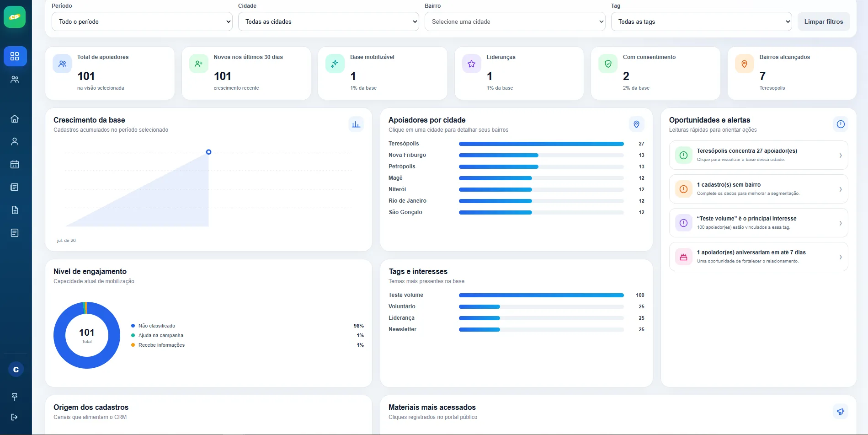
Task: Open the dashboard grid icon in sidebar
Action: (15, 56)
